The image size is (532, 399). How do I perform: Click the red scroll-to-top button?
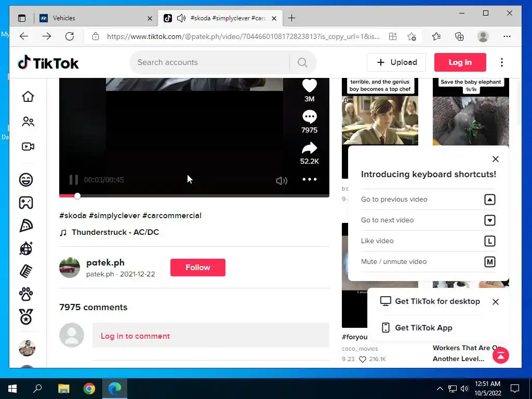point(501,355)
